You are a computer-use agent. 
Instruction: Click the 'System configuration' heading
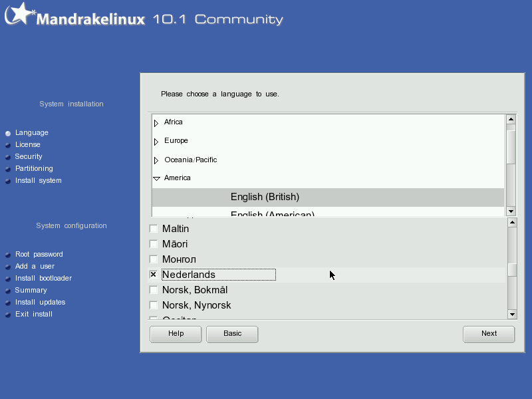pyautogui.click(x=71, y=225)
